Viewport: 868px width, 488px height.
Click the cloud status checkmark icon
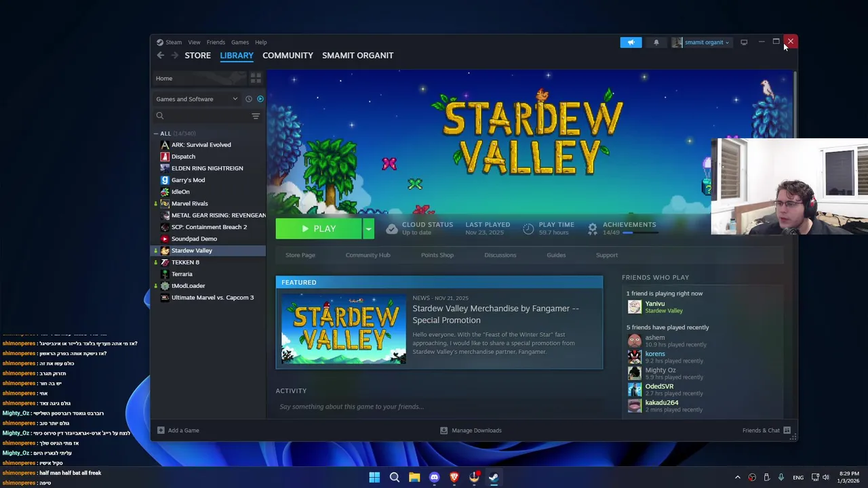tap(391, 229)
